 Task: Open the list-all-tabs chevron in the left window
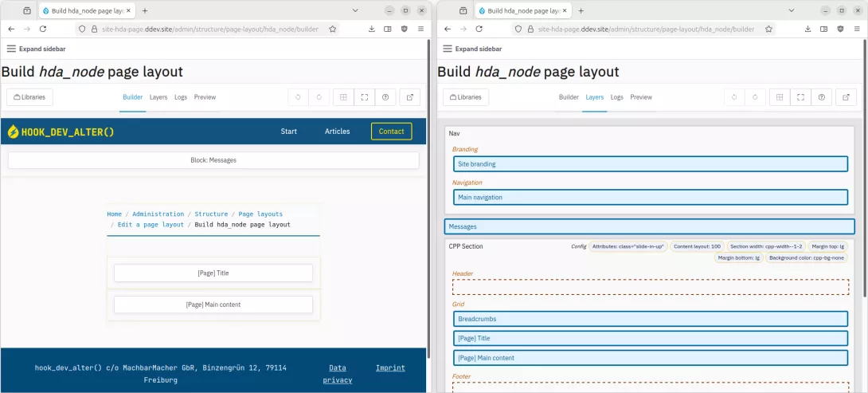click(x=355, y=10)
